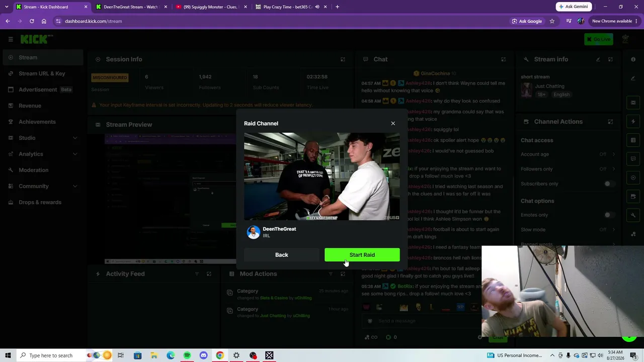Switch to DeenTheGreat Stream browser tab
The height and width of the screenshot is (362, 644).
131,7
